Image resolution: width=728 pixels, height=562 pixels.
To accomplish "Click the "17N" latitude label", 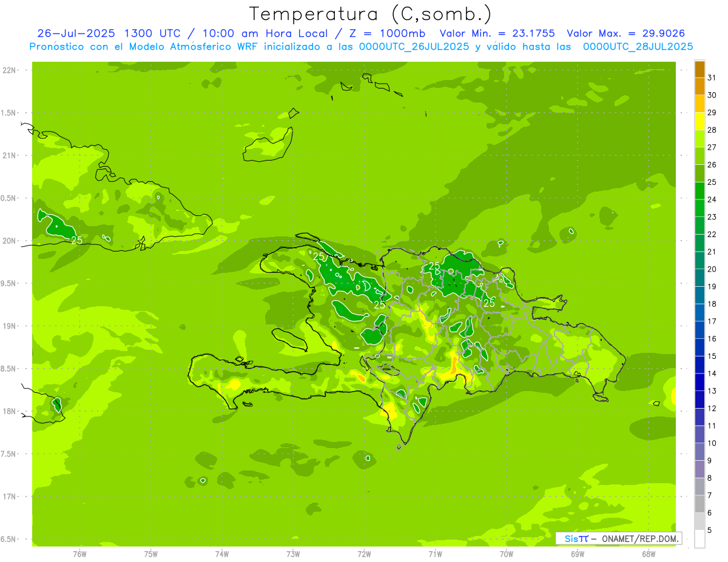I will tap(9, 497).
